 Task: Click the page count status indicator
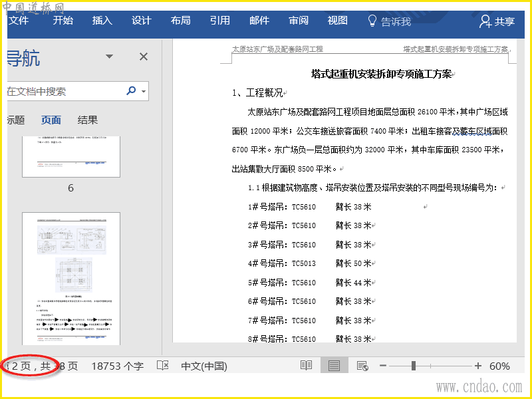[x=43, y=366]
